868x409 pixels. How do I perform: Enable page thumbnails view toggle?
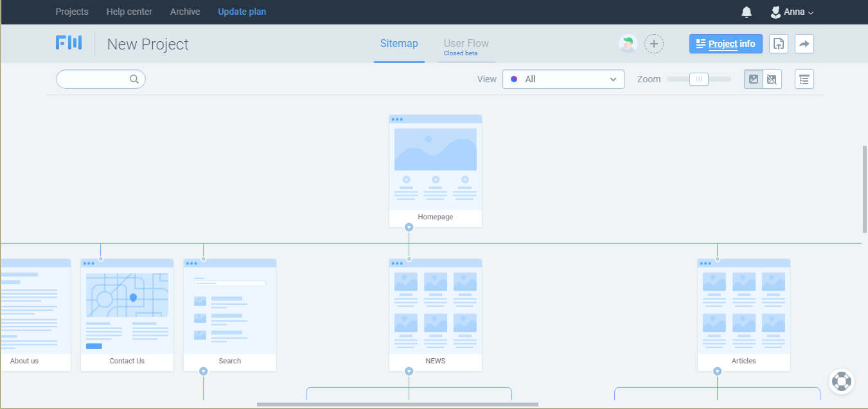753,78
